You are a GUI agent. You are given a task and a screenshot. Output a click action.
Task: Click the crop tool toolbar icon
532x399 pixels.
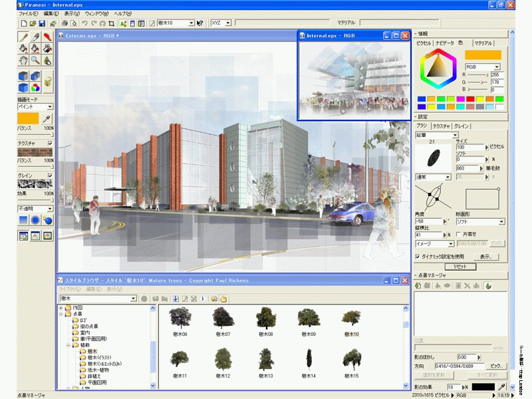112,23
